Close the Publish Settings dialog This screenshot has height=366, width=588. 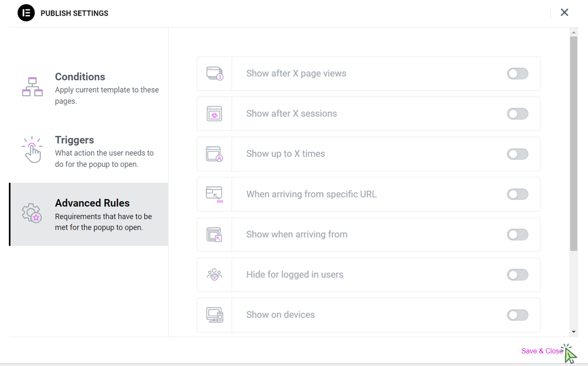click(565, 12)
